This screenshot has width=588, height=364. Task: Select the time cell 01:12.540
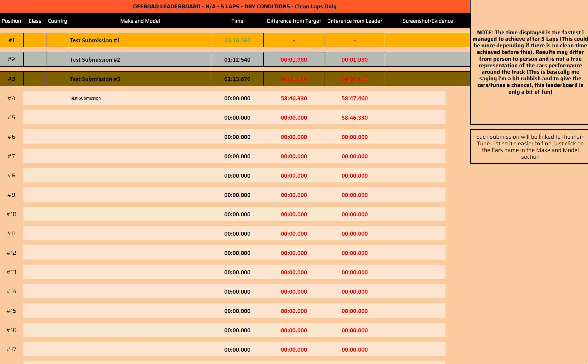pos(237,60)
